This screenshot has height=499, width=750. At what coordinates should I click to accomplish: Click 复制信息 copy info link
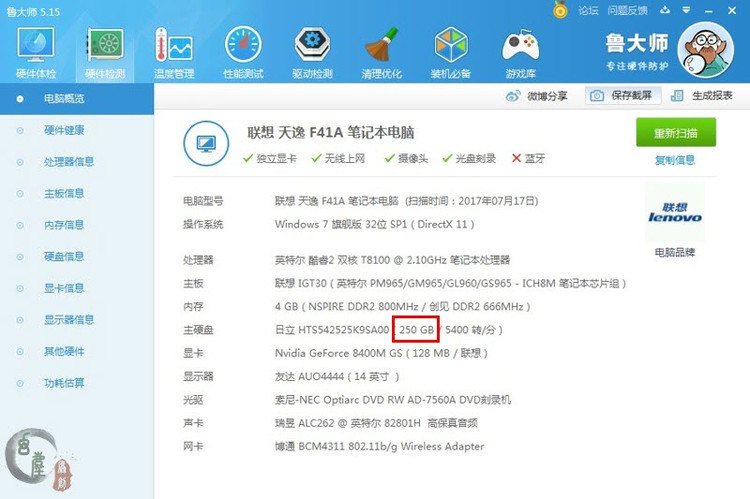675,160
